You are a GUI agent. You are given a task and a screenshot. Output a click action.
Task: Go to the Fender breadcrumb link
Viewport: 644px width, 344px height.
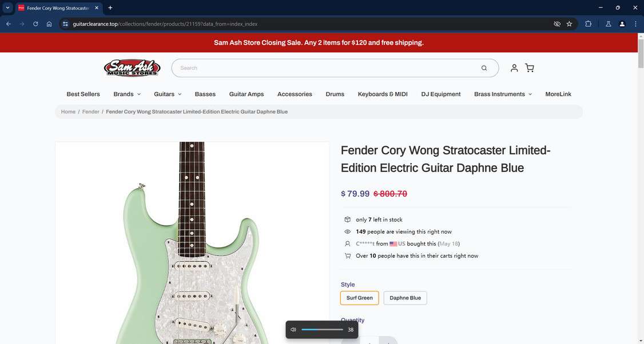pos(91,111)
